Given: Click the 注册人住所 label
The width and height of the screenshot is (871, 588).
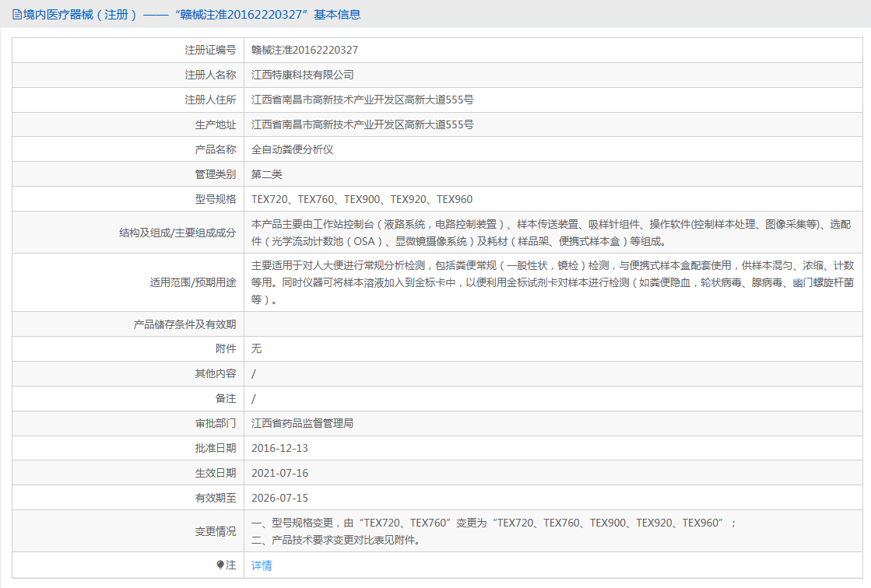Looking at the screenshot, I should click(210, 100).
